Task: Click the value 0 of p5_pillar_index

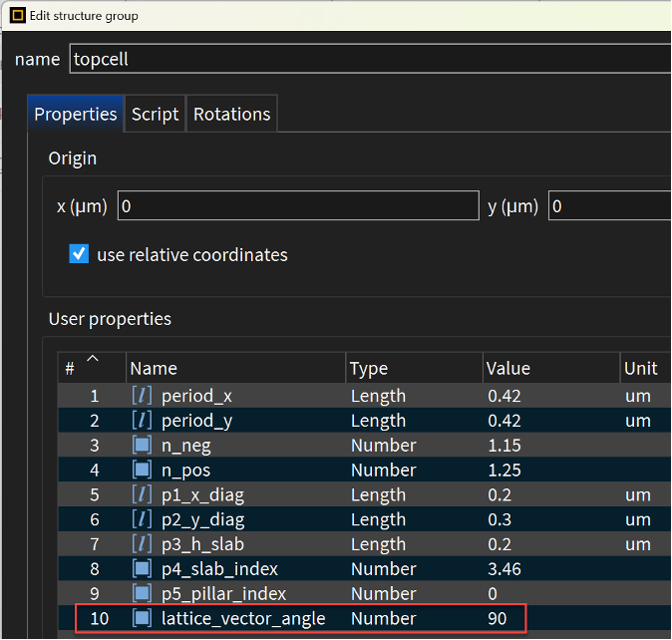Action: tap(493, 594)
